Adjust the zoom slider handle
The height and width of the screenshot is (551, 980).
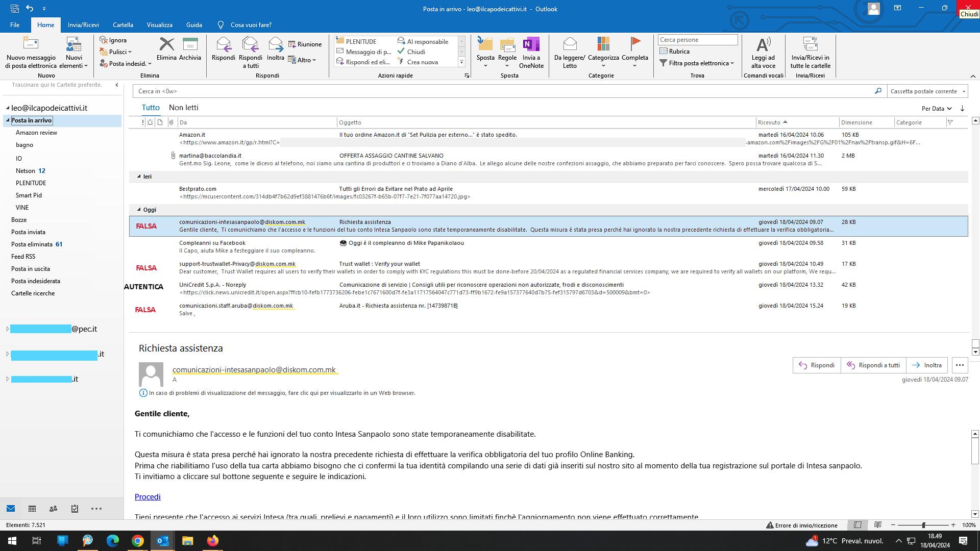point(923,525)
